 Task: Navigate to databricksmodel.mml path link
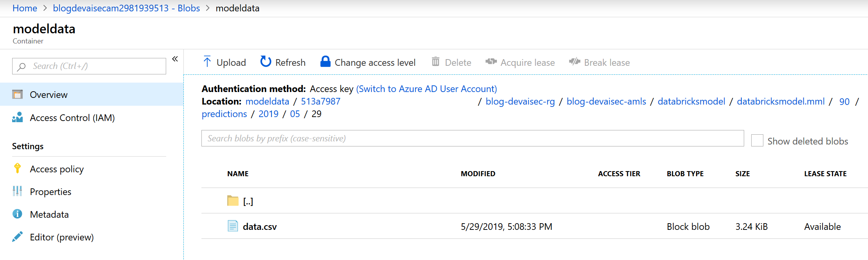(x=781, y=101)
